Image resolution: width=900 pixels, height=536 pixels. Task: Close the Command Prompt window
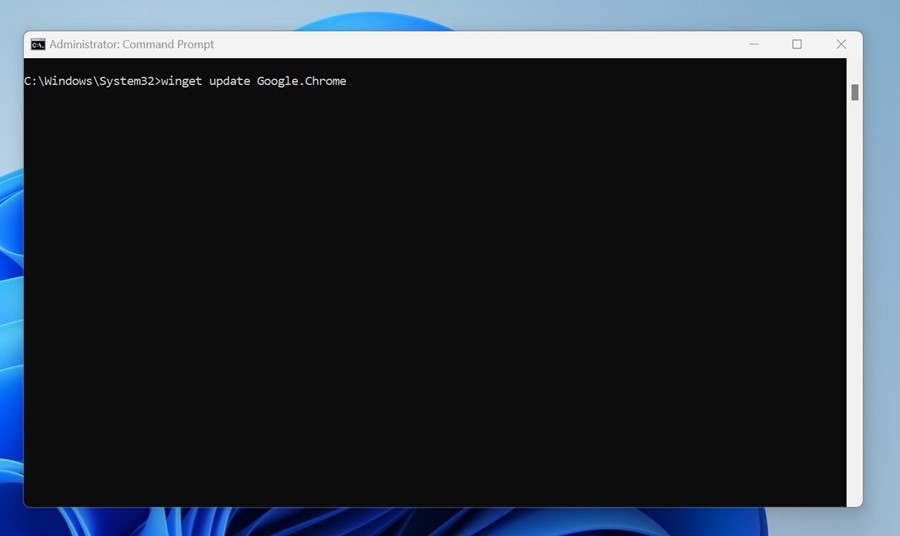(841, 44)
